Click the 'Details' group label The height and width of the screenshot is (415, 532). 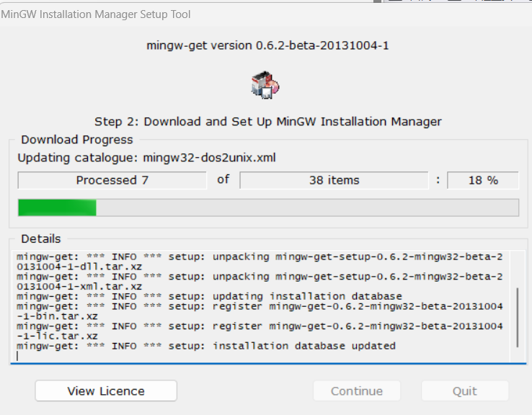pos(40,238)
